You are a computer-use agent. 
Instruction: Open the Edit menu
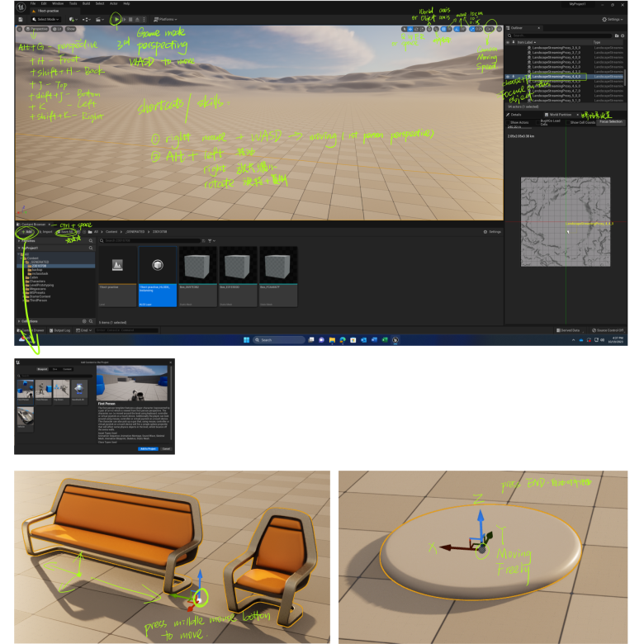(44, 3)
